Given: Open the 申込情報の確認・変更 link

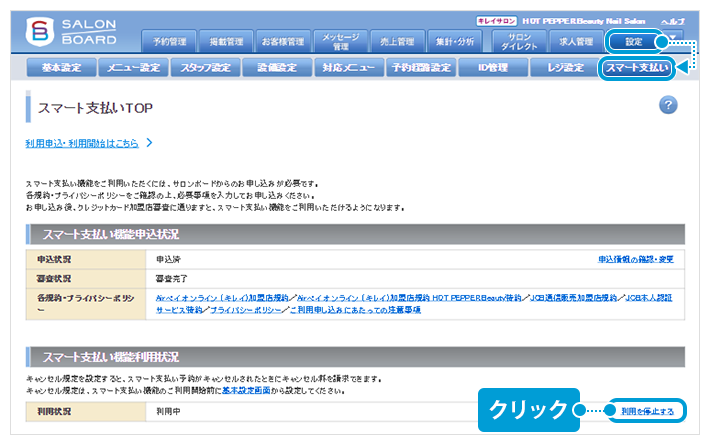Looking at the screenshot, I should [636, 259].
